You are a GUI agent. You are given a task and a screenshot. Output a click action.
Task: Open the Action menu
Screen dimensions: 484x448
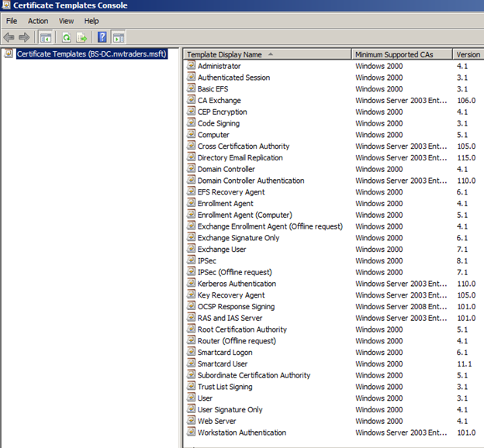coord(38,21)
